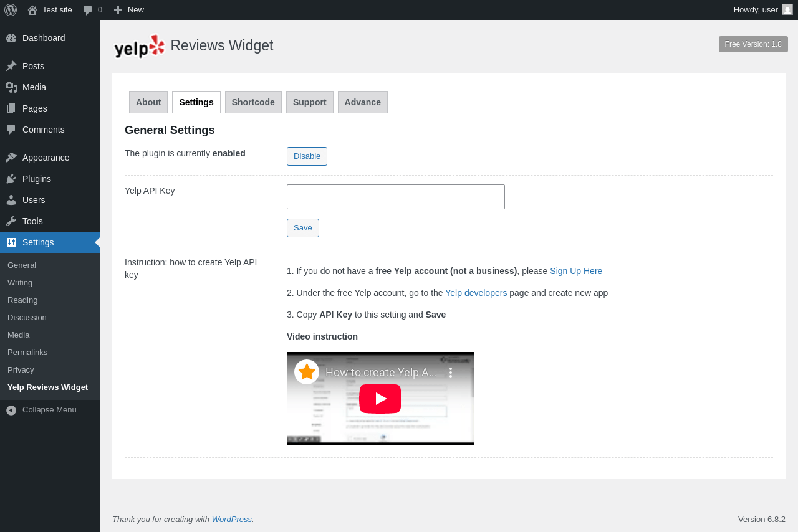Disable the plugin with Disable button

(x=307, y=156)
